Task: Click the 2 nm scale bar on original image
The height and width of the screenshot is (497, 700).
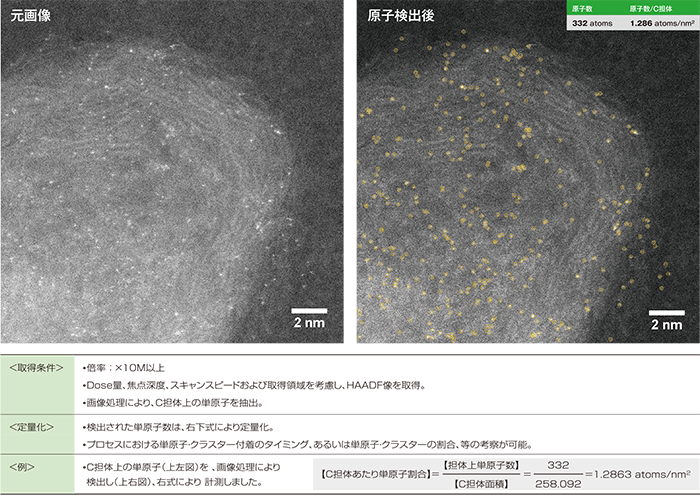Action: tap(309, 318)
